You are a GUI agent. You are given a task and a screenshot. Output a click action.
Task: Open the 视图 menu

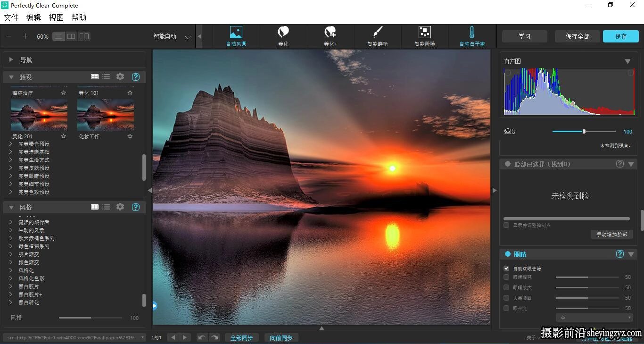click(56, 17)
